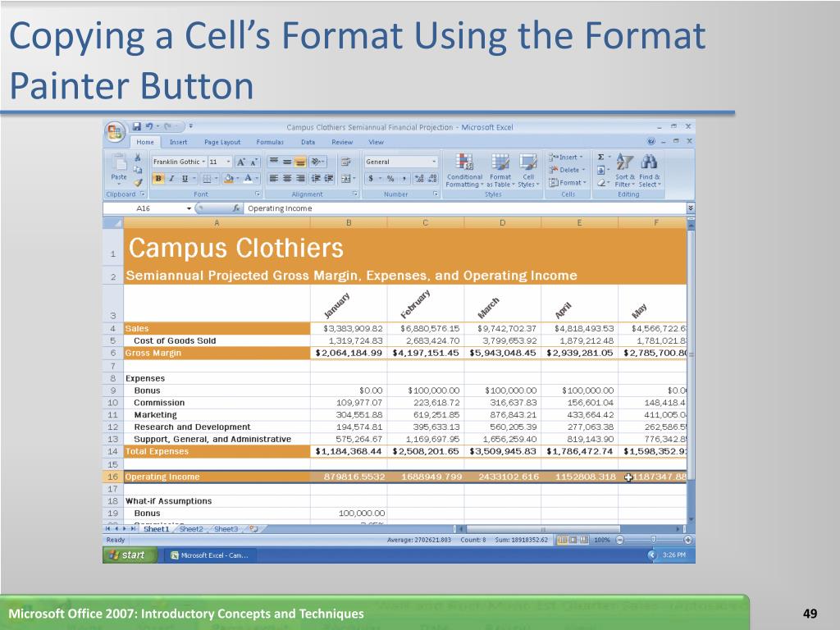Click the Orientation text angle icon
Image resolution: width=840 pixels, height=630 pixels.
coord(316,162)
